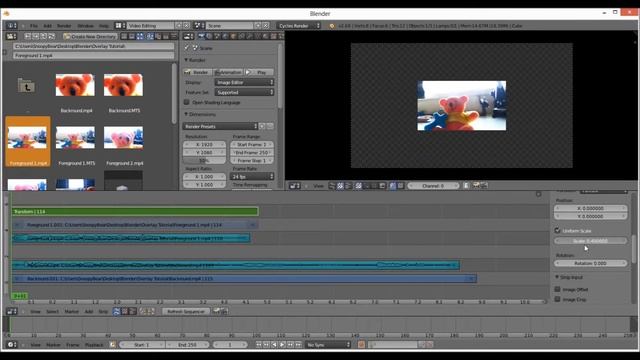Image resolution: width=640 pixels, height=360 pixels.
Task: Click the Blender icon in title bar
Action: [x=6, y=13]
